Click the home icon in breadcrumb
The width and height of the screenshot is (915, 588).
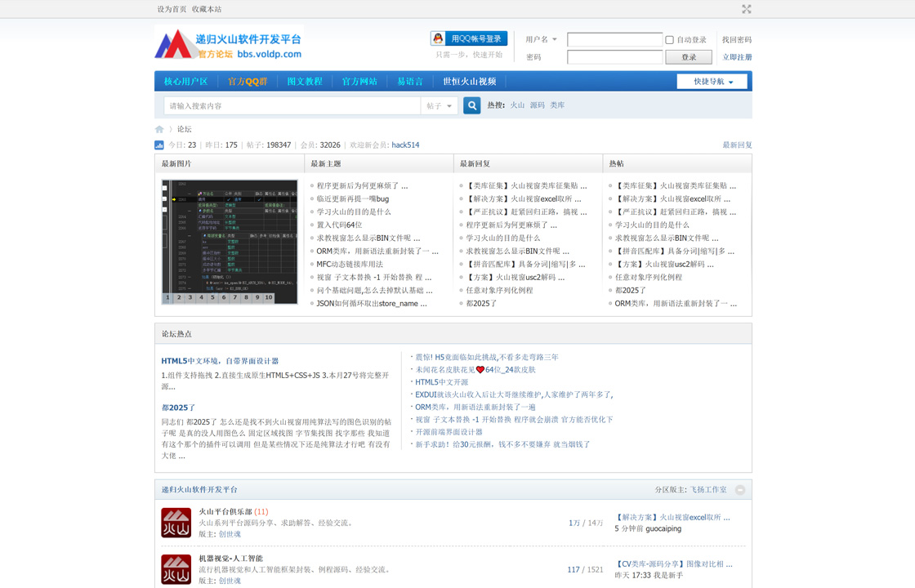click(159, 130)
